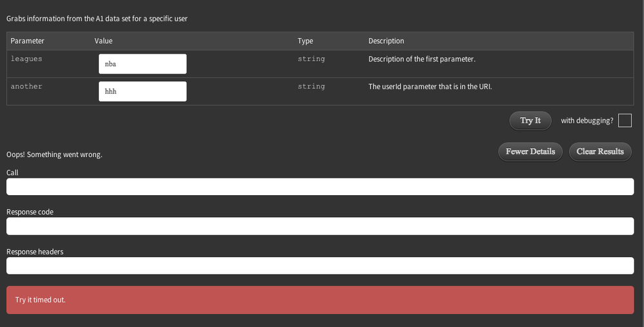This screenshot has width=644, height=327.
Task: Click the Fewer Details button
Action: tap(530, 152)
